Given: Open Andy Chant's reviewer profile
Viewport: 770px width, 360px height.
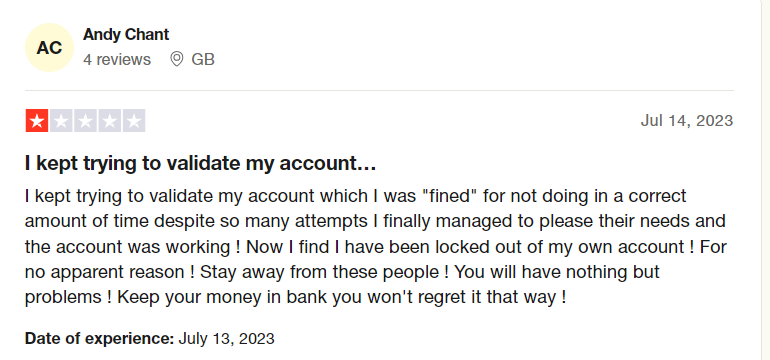Looking at the screenshot, I should click(126, 34).
